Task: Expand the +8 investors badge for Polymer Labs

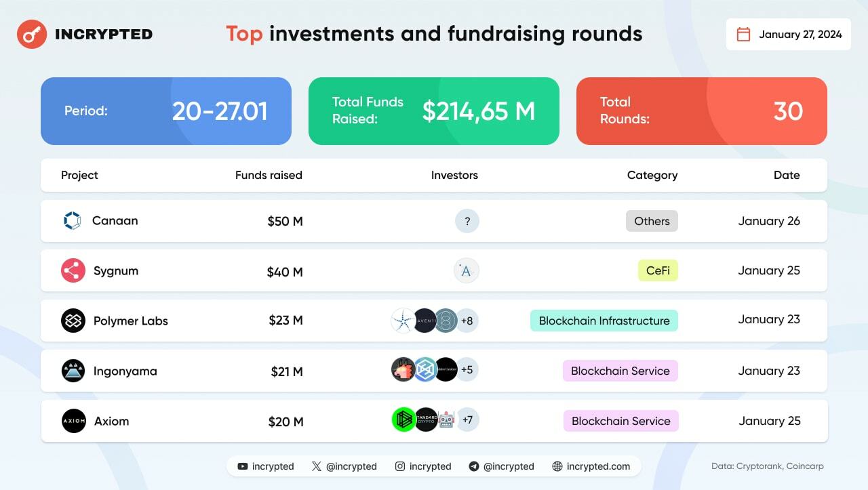Action: (467, 321)
